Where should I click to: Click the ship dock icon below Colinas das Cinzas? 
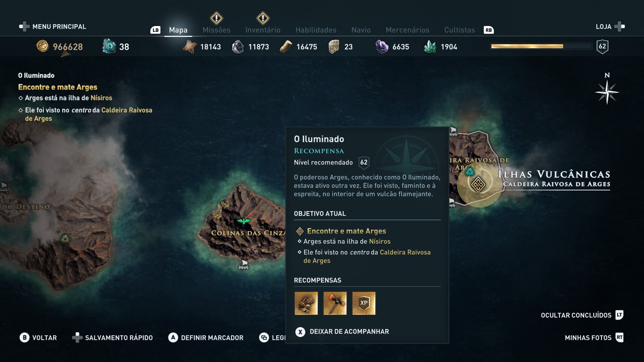click(x=244, y=265)
